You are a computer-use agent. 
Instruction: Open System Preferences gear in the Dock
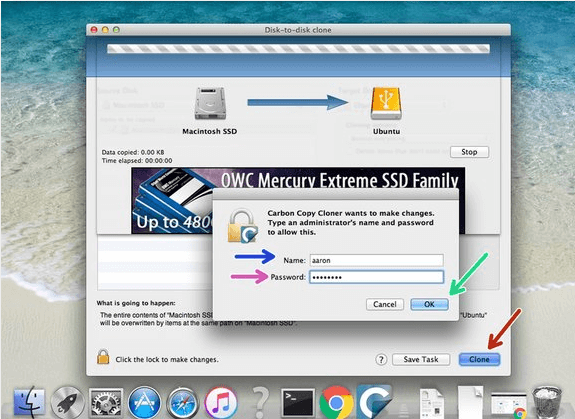[106, 402]
